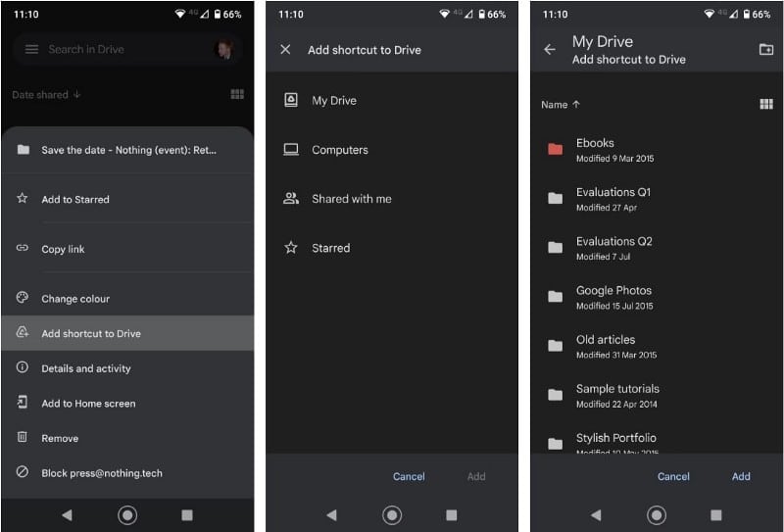Switch to grid view in My Drive picker
The height and width of the screenshot is (532, 784).
pos(766,104)
